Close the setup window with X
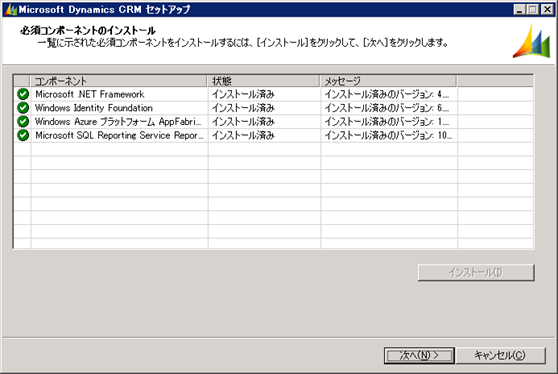The image size is (558, 374). click(x=547, y=10)
